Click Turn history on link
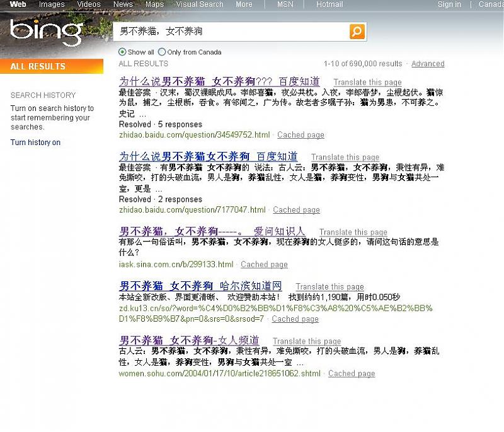 35,142
